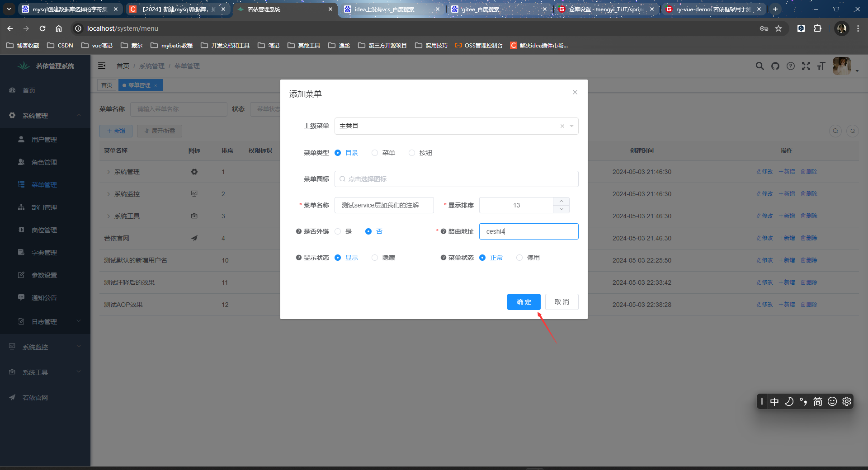Expand 日志管理 in the sidebar
The image size is (868, 470).
(45, 322)
